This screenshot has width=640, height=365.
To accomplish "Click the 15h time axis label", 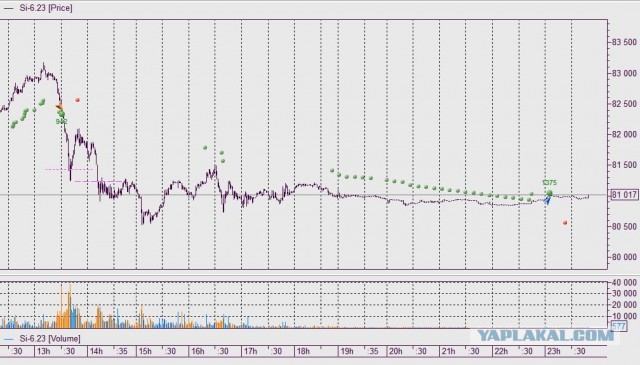I will [145, 351].
